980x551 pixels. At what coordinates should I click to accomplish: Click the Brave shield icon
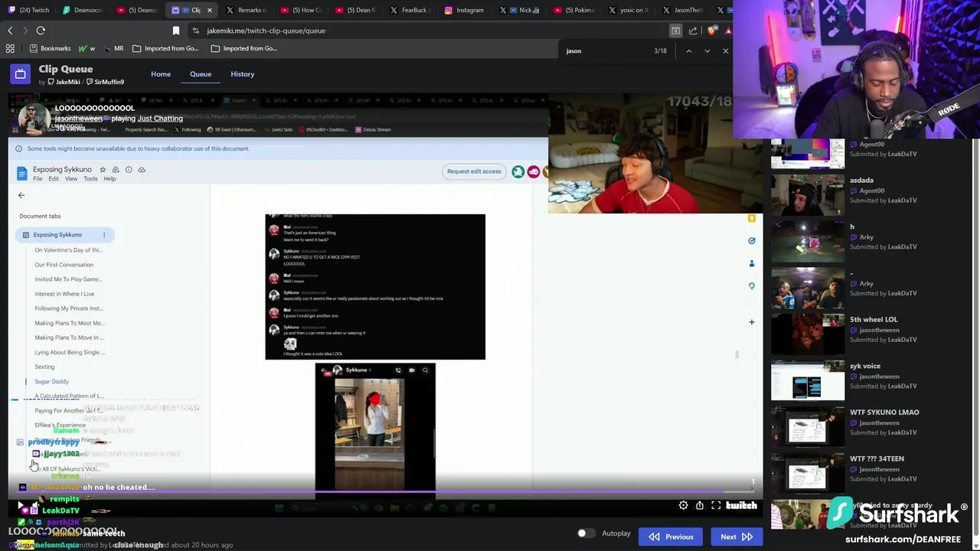coord(712,31)
